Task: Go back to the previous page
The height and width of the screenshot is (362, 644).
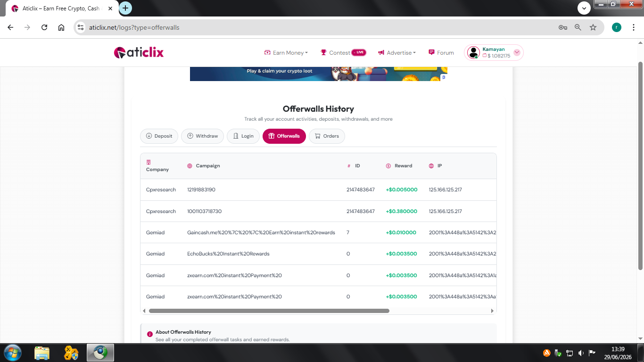Action: (x=10, y=27)
